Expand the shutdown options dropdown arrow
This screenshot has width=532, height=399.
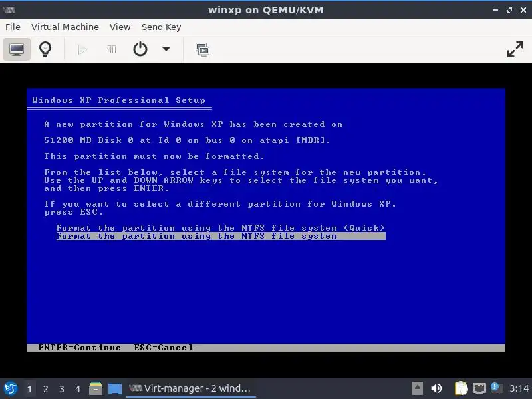166,49
